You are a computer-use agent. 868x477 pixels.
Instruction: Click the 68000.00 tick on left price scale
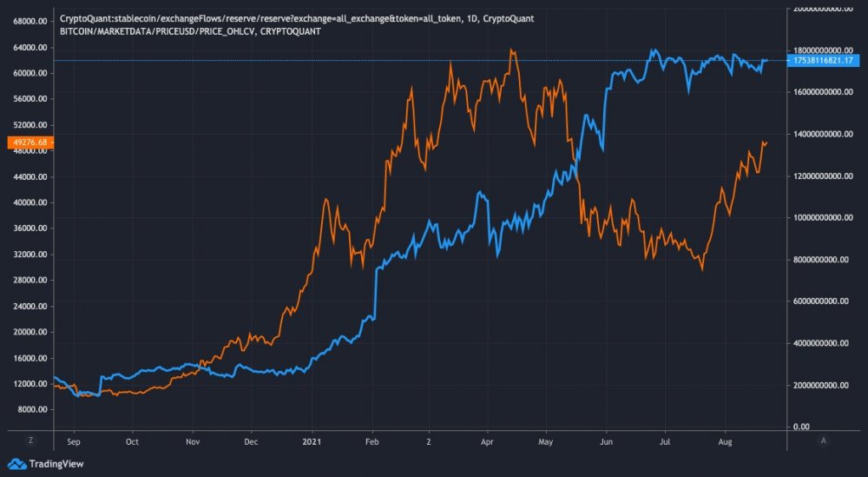(x=28, y=21)
